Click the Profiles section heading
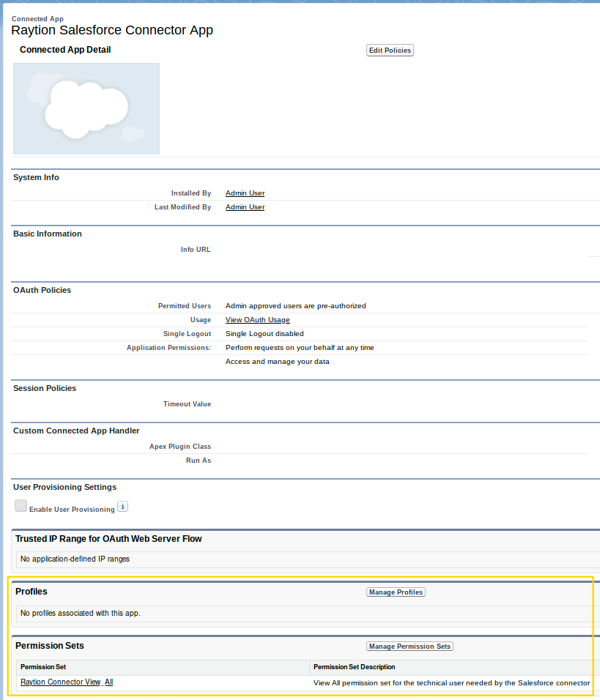600x700 pixels. [32, 592]
